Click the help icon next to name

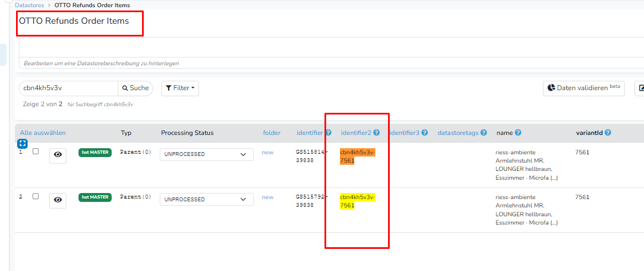pyautogui.click(x=519, y=133)
